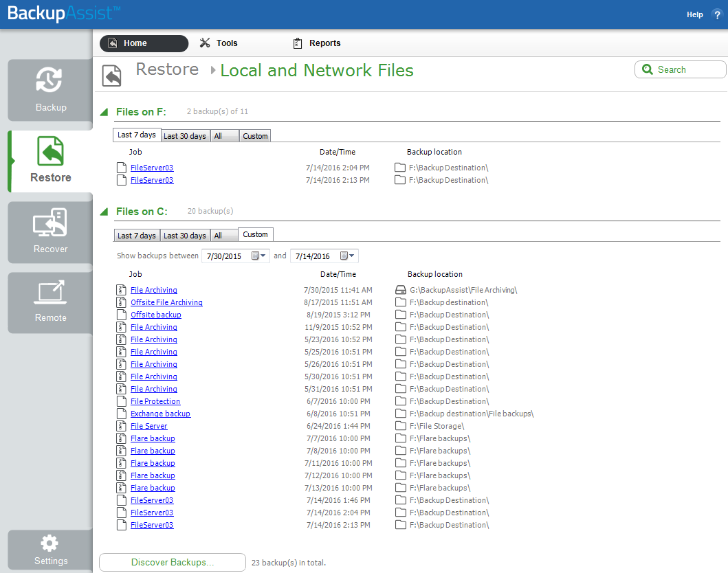Open File Archiving link dated 5/23/2016
The image size is (728, 573).
pyautogui.click(x=154, y=339)
